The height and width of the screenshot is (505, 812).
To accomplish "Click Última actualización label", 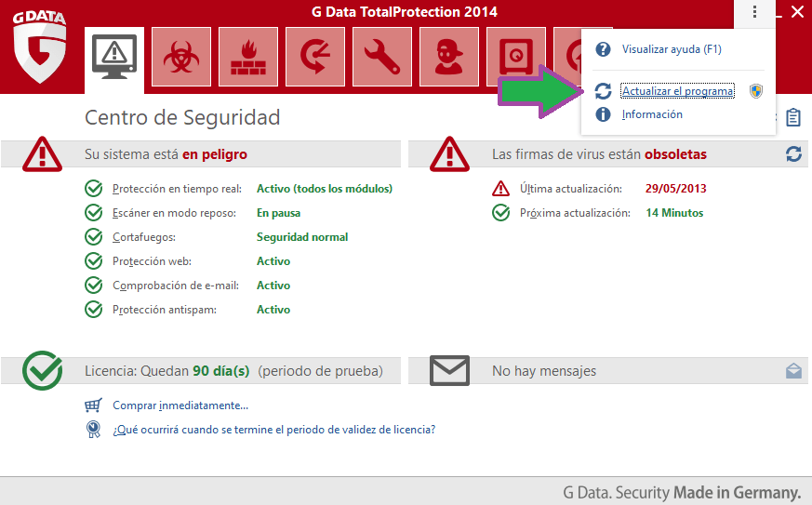I will tap(571, 189).
